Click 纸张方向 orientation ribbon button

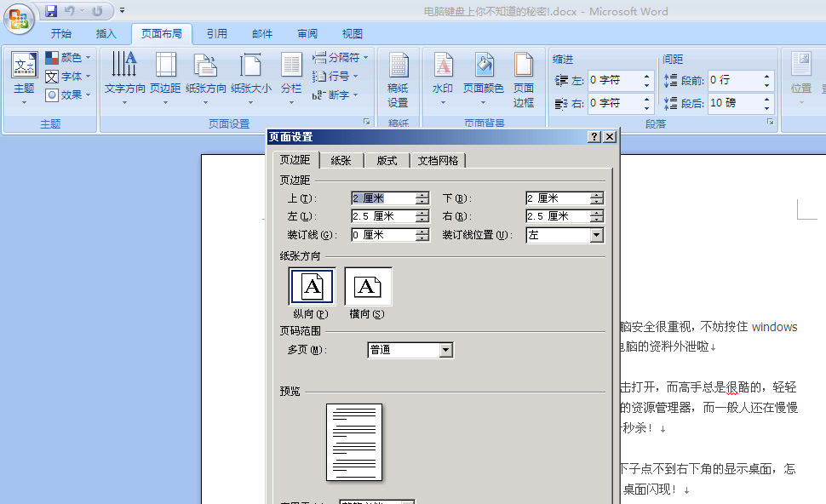pyautogui.click(x=205, y=77)
